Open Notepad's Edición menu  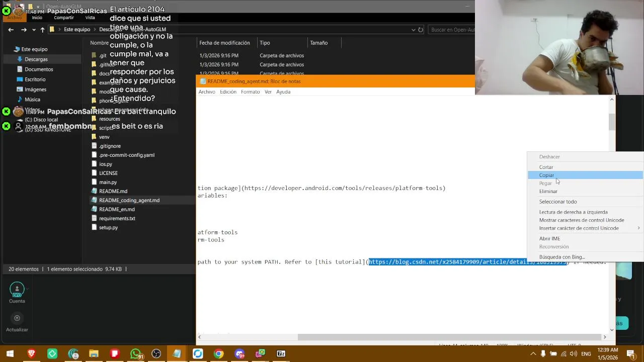tap(228, 92)
